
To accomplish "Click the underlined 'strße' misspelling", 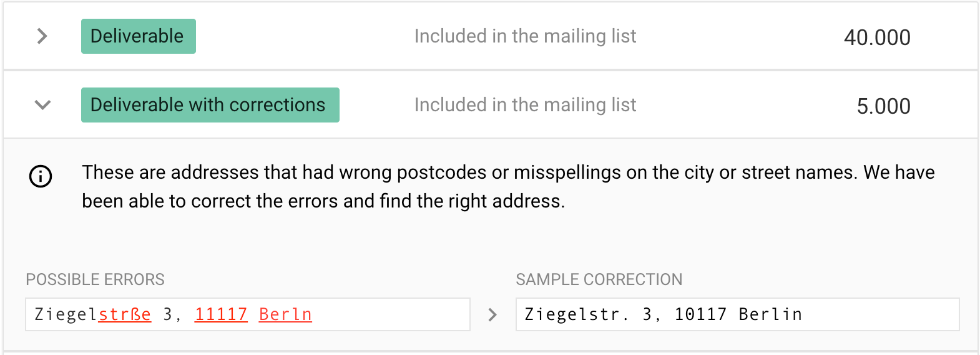I will (125, 314).
